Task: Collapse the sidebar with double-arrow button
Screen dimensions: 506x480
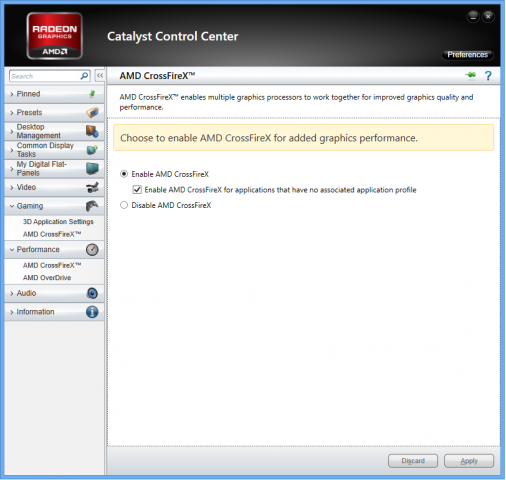Action: (99, 76)
